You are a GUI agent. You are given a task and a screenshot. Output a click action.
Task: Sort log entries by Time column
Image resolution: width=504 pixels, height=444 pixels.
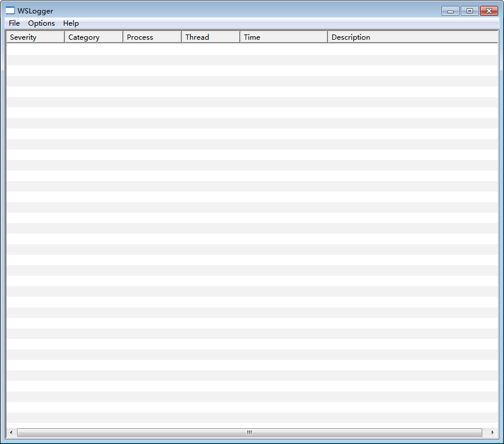(284, 37)
